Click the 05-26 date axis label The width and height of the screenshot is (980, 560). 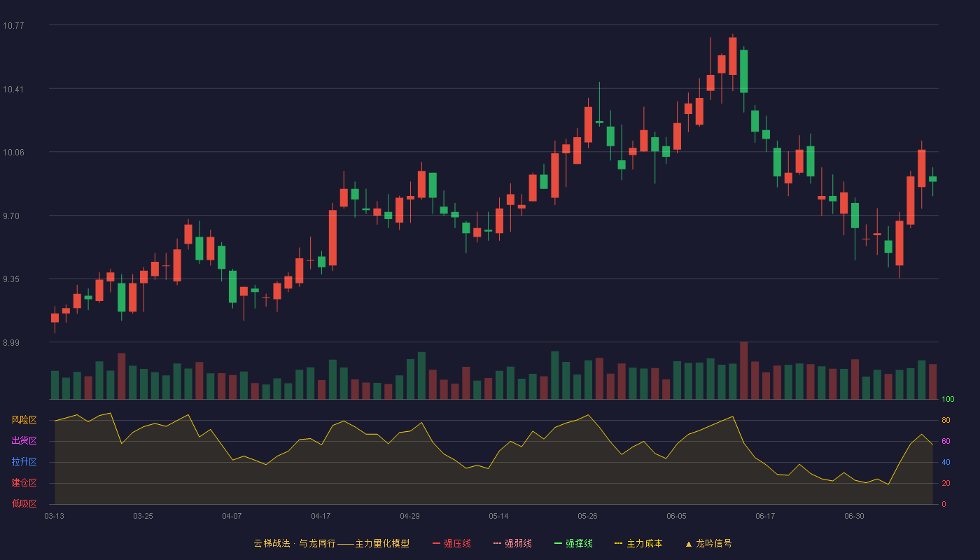tap(587, 516)
